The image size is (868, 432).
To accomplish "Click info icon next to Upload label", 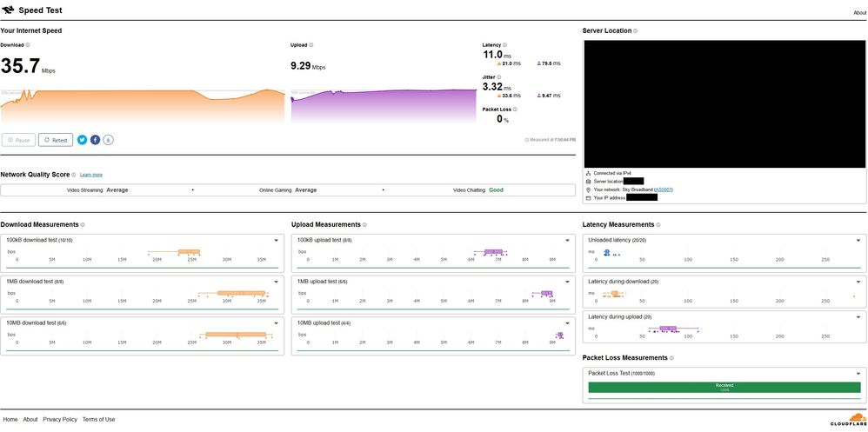I will pyautogui.click(x=311, y=44).
